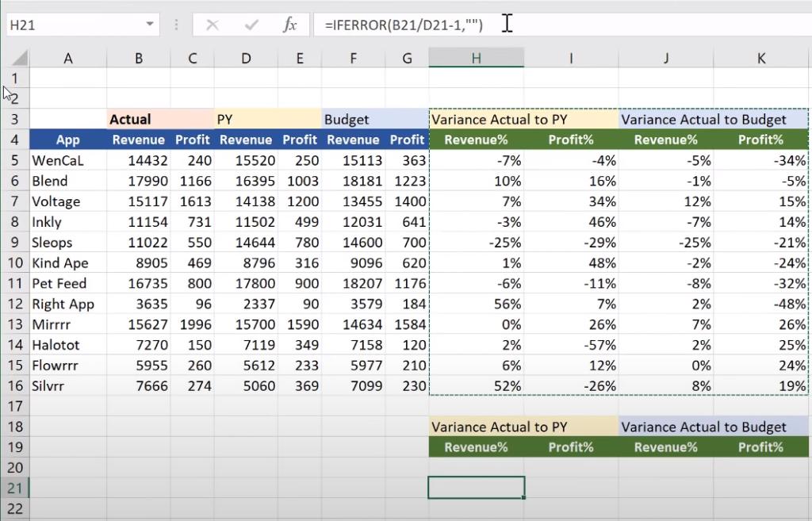
Task: Select column A by its header
Action: pyautogui.click(x=67, y=58)
